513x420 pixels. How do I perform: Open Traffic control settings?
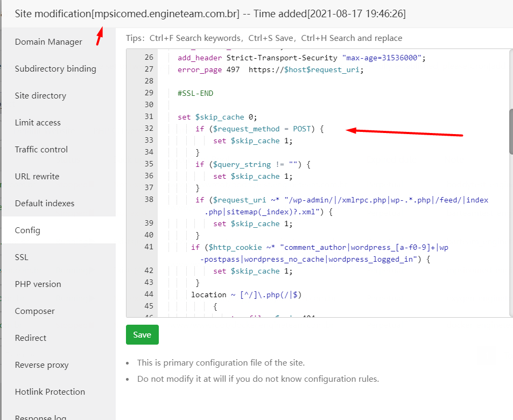(x=41, y=149)
